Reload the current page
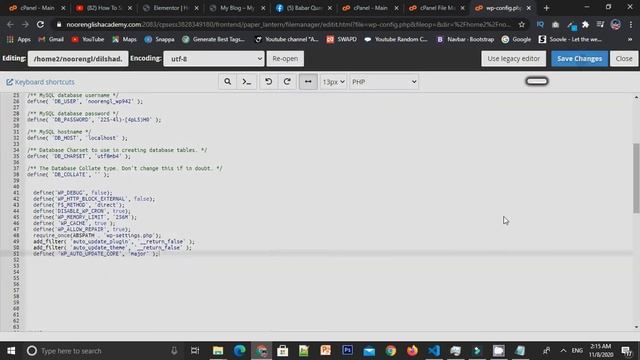The height and width of the screenshot is (360, 640). 40,24
